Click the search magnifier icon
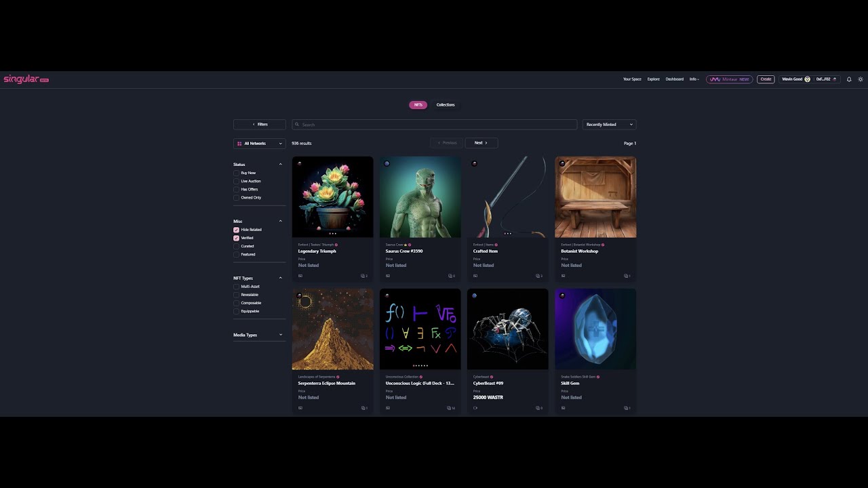Image resolution: width=868 pixels, height=488 pixels. coord(297,125)
